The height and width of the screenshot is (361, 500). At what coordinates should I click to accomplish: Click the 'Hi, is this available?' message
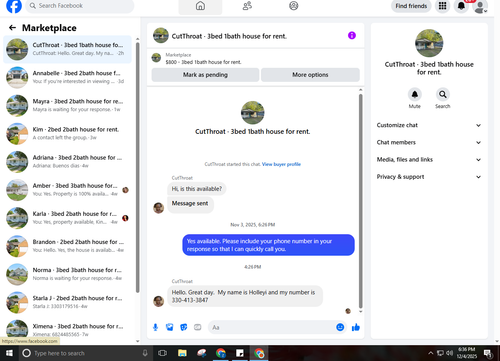197,189
